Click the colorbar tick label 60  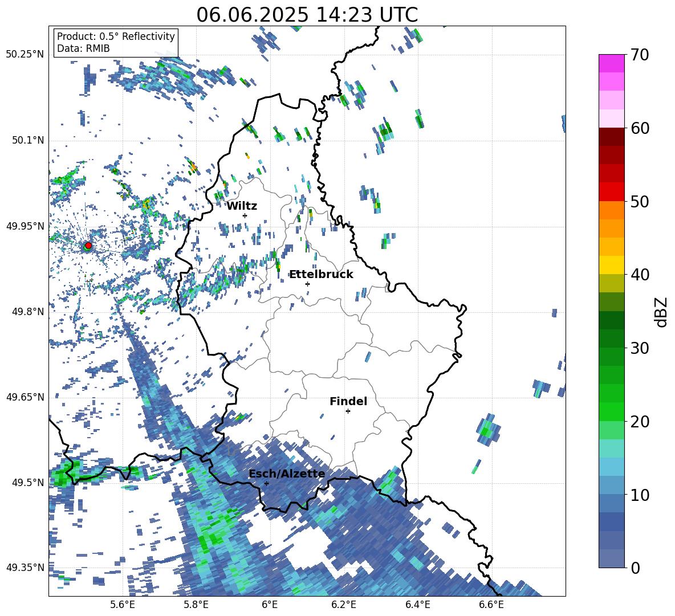pyautogui.click(x=640, y=128)
